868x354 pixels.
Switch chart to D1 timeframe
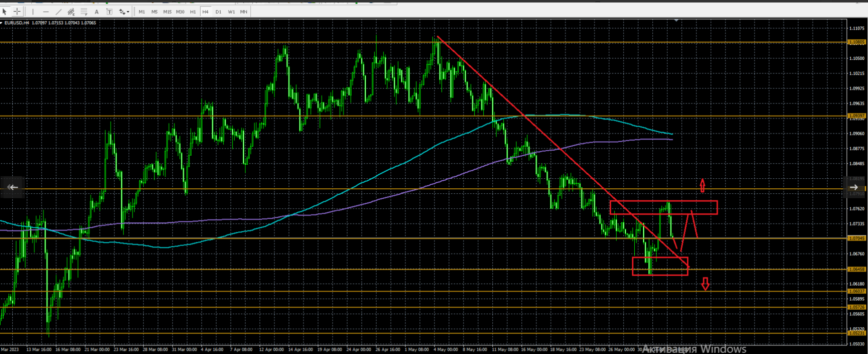click(x=218, y=12)
